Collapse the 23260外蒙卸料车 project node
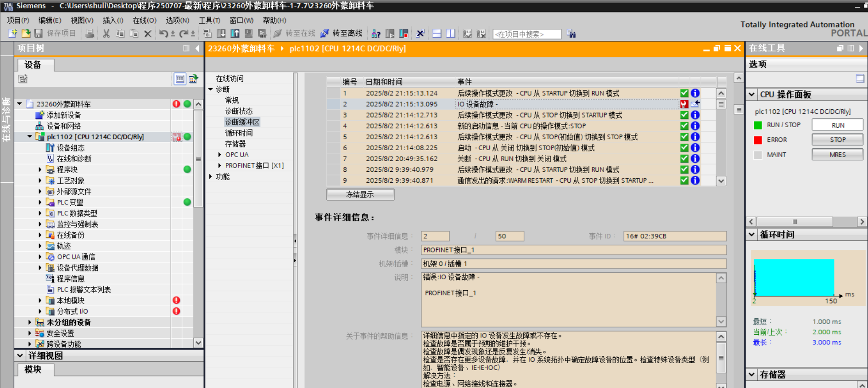 click(x=20, y=104)
